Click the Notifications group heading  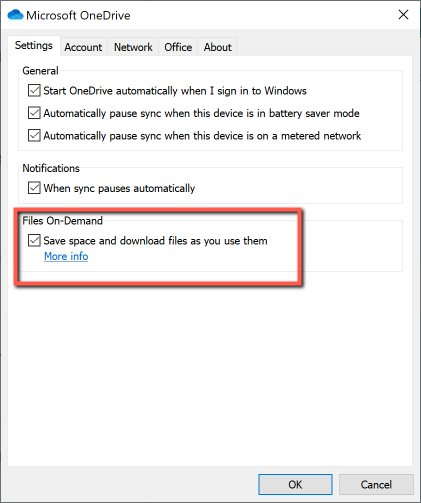[51, 168]
